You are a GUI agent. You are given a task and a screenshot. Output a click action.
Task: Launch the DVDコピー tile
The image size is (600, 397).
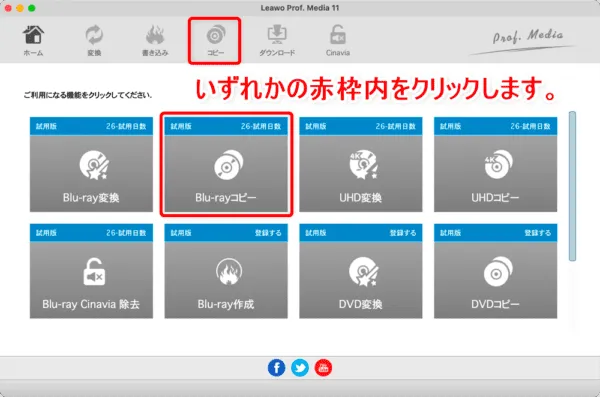click(496, 271)
